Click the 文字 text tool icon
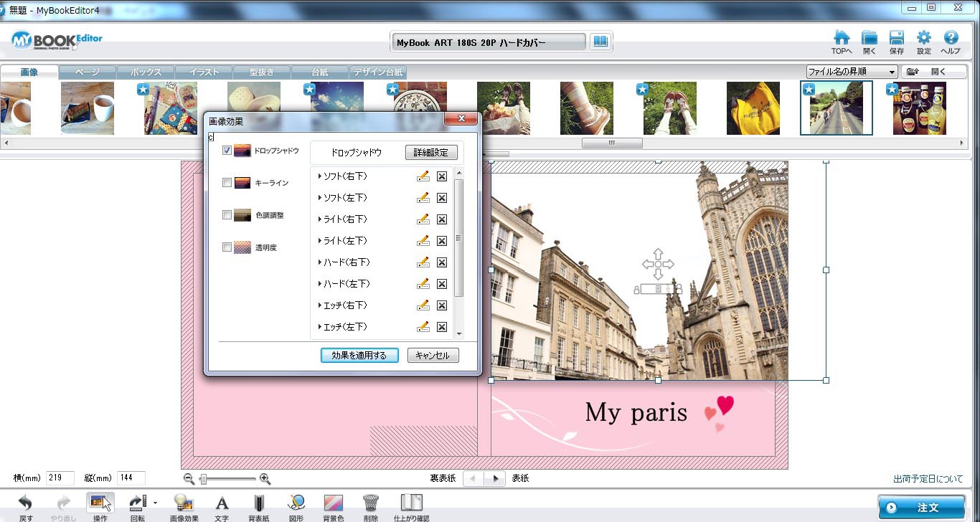Image resolution: width=980 pixels, height=522 pixels. [222, 503]
